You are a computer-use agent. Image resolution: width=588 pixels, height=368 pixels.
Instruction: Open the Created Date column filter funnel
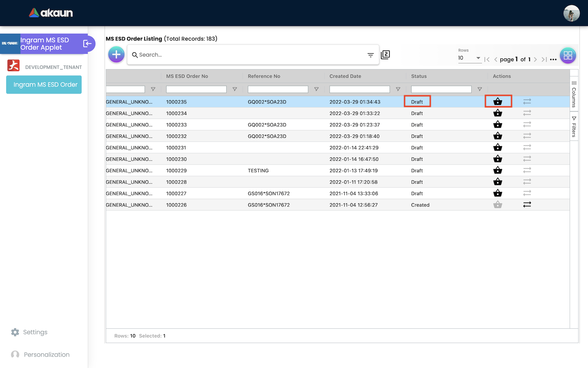point(398,89)
